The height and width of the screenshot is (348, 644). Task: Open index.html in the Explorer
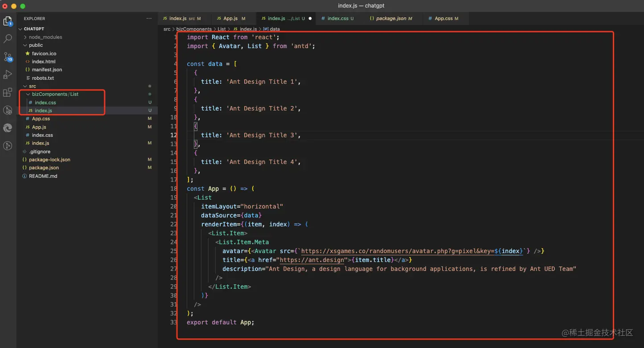tap(43, 61)
